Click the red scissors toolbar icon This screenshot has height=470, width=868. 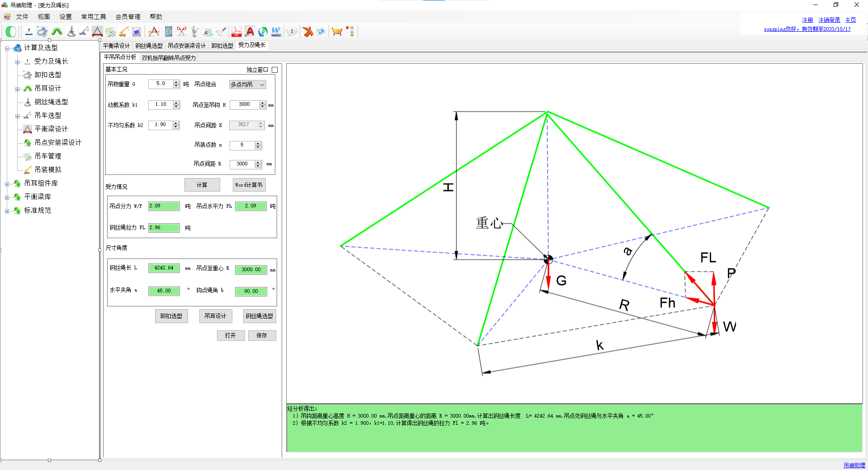[x=182, y=32]
